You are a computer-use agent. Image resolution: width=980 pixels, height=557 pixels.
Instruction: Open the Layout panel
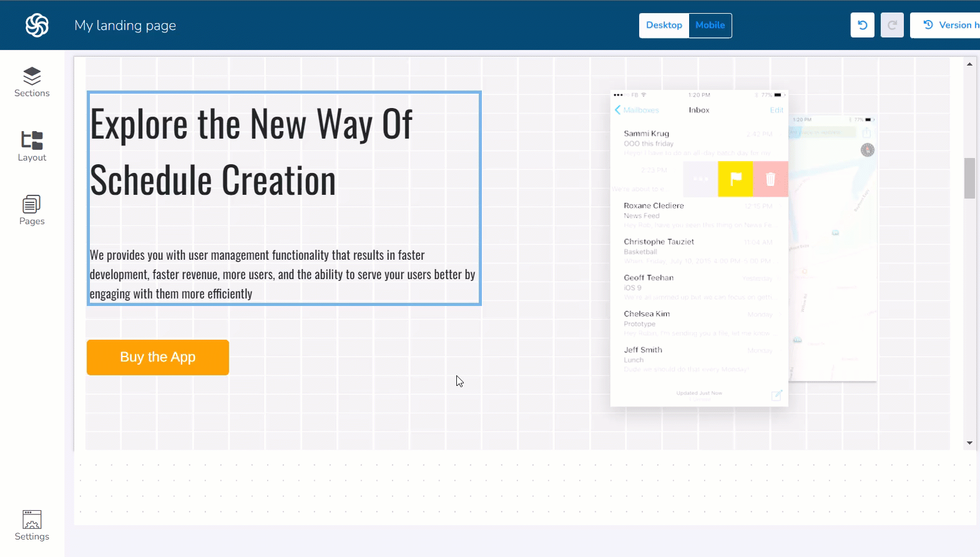(x=32, y=147)
